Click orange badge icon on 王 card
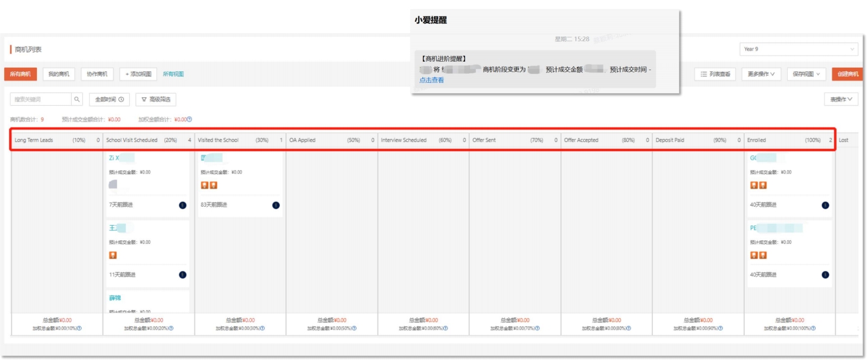This screenshot has width=868, height=361. coord(113,255)
